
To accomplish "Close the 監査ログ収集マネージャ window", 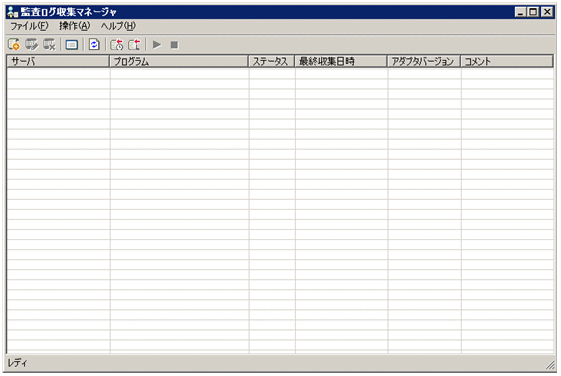I will 547,12.
